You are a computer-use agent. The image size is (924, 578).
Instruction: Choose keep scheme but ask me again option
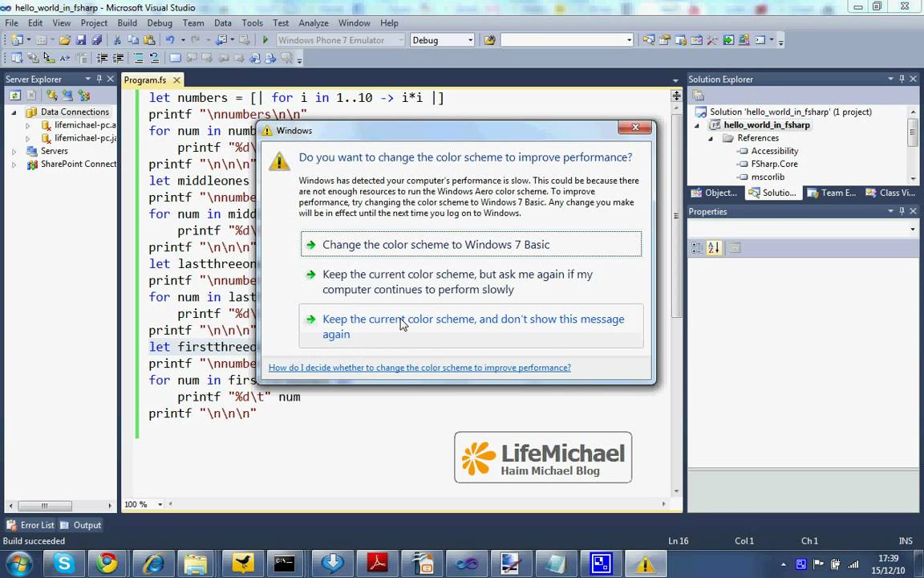click(x=471, y=282)
